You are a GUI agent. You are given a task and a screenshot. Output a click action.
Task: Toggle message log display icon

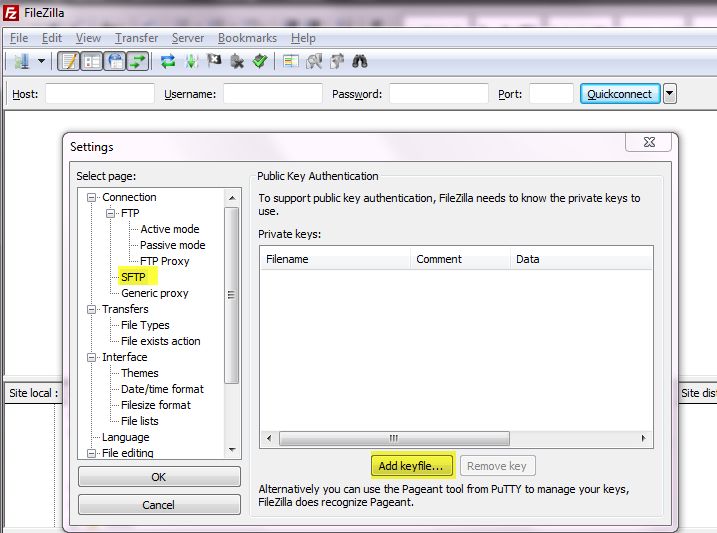(69, 61)
